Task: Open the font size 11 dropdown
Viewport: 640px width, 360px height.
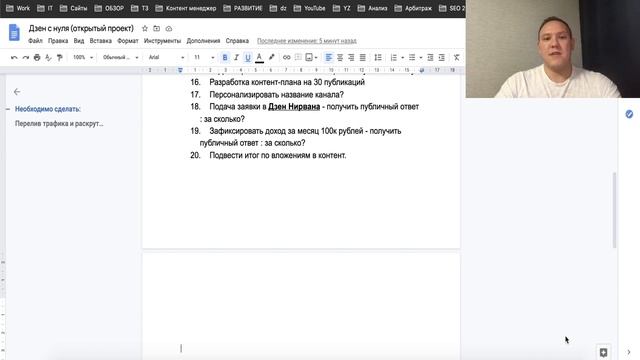Action: pos(204,58)
